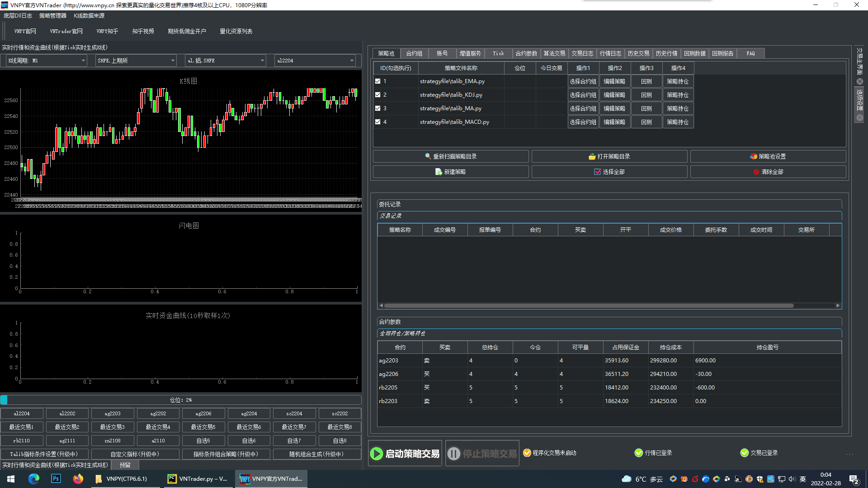The width and height of the screenshot is (868, 488).
Task: Click the ag2206 quick contract button
Action: 203,413
